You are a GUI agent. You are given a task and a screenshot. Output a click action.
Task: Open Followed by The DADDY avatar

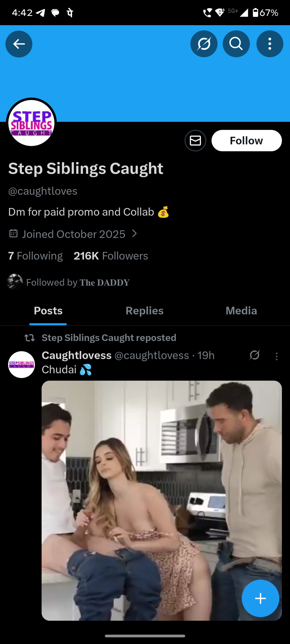pyautogui.click(x=15, y=282)
